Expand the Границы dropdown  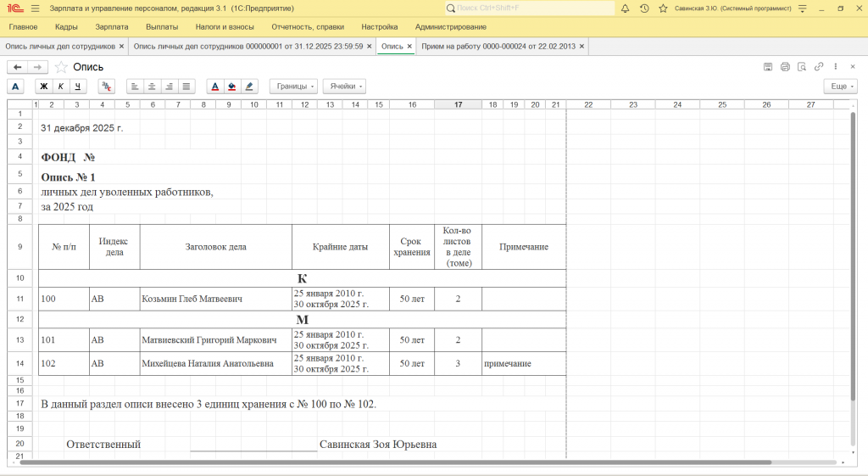[x=294, y=87]
